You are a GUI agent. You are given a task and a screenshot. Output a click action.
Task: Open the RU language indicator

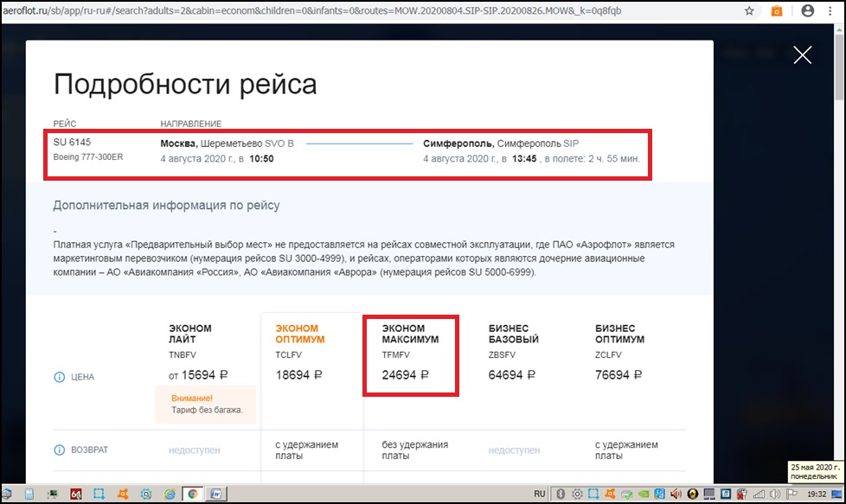(x=539, y=494)
